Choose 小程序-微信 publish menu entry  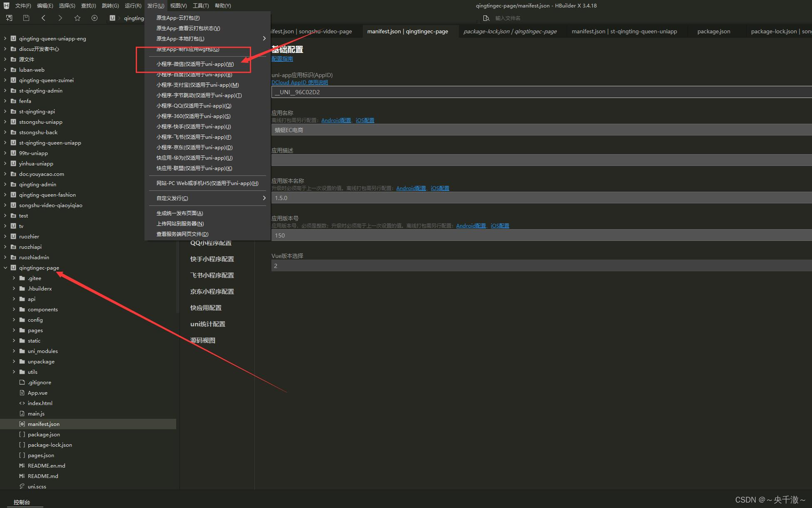tap(195, 64)
